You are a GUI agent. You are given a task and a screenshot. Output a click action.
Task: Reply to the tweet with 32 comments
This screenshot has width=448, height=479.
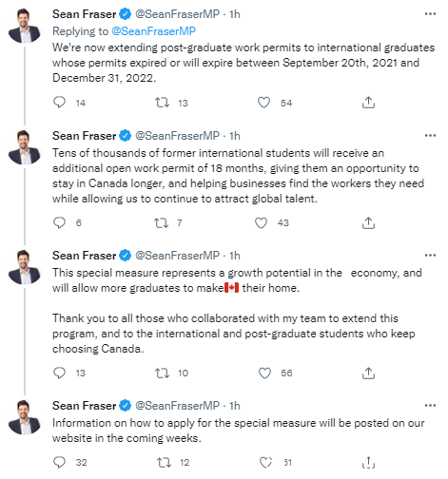(x=59, y=462)
